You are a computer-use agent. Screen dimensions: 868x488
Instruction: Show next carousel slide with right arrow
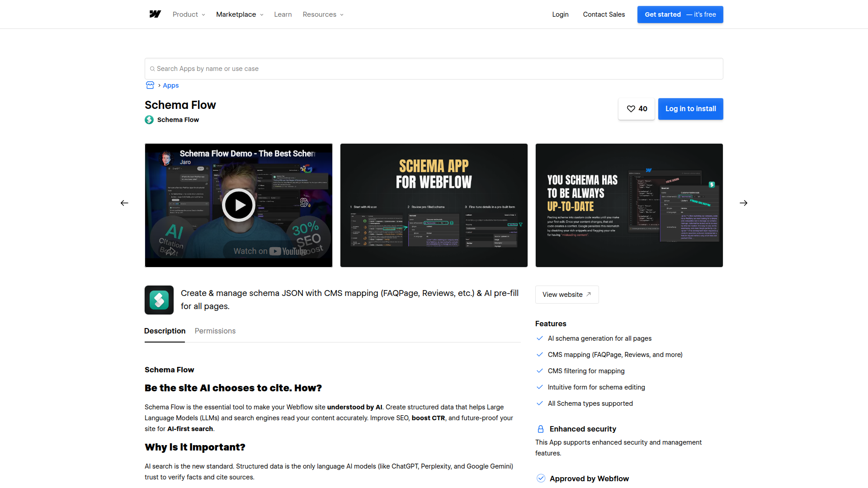pos(744,203)
